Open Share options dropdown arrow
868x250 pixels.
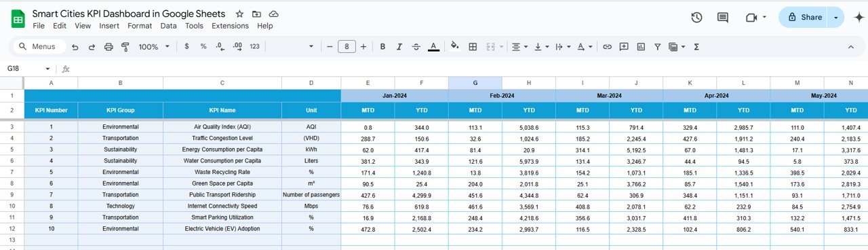pyautogui.click(x=836, y=18)
